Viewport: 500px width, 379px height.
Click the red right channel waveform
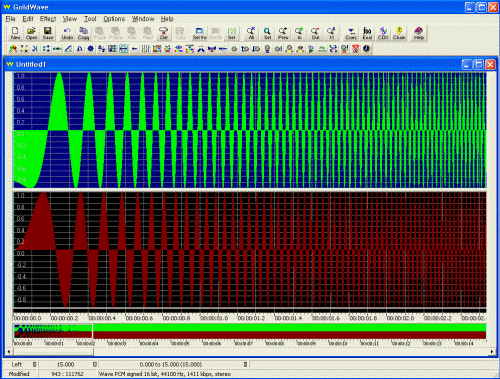(x=250, y=250)
